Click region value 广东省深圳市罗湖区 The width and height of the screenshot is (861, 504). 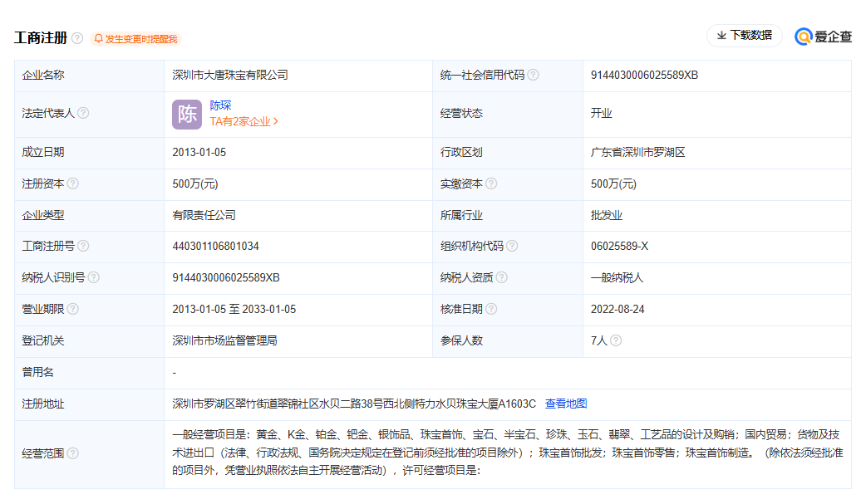[x=638, y=153]
